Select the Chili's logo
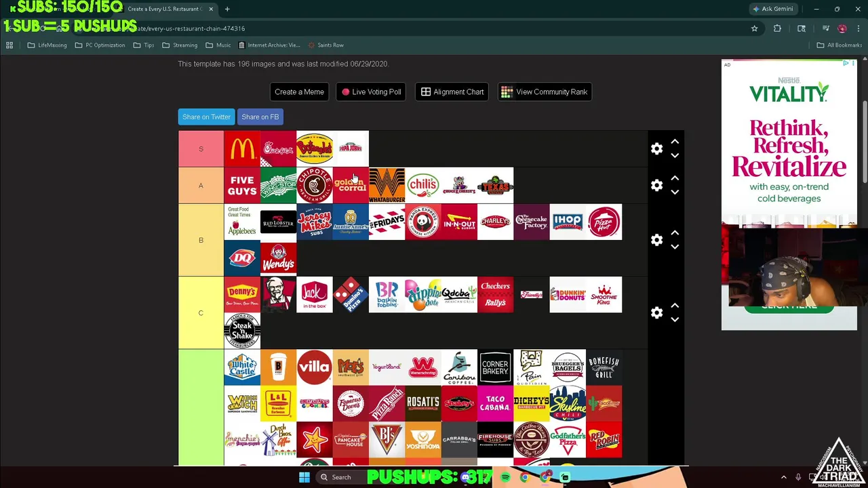This screenshot has width=868, height=488. 423,185
